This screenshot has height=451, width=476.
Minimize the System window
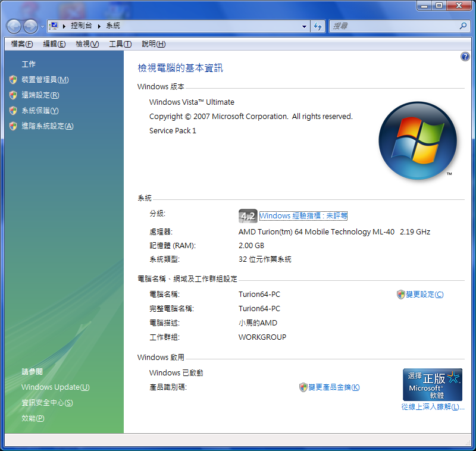pyautogui.click(x=424, y=5)
